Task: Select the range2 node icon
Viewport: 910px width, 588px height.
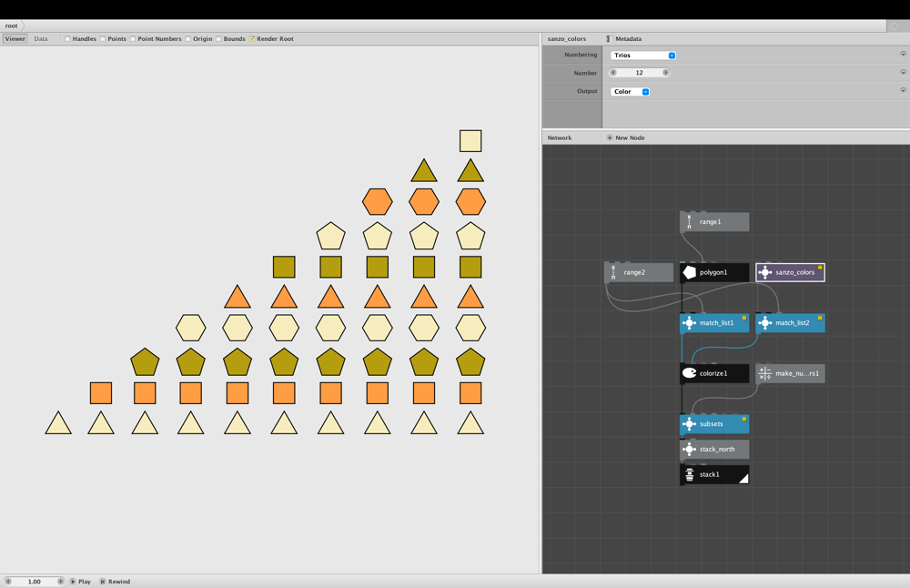Action: 613,272
